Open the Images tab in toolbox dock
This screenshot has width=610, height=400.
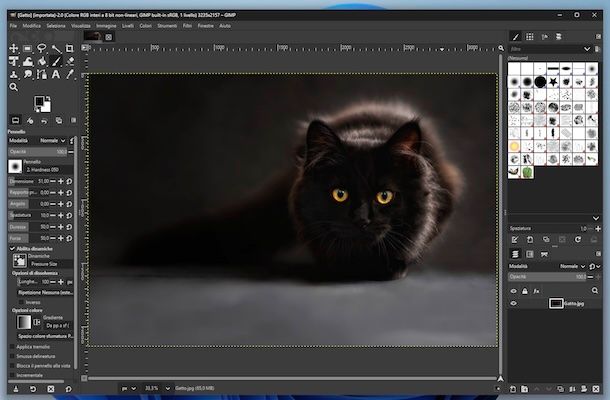click(x=59, y=120)
